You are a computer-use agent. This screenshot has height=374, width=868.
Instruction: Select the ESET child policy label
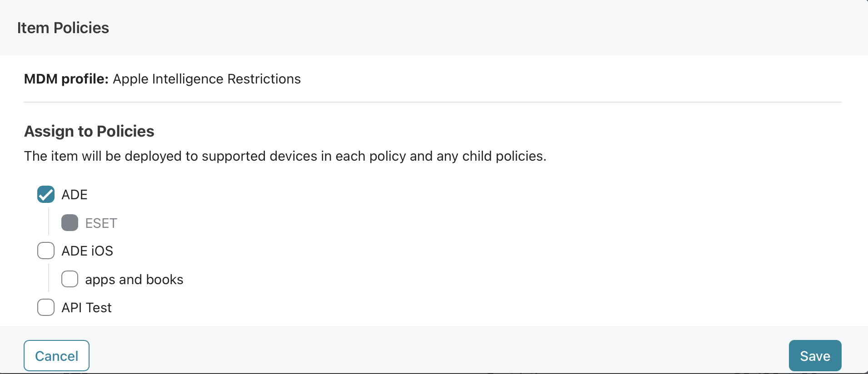coord(101,223)
